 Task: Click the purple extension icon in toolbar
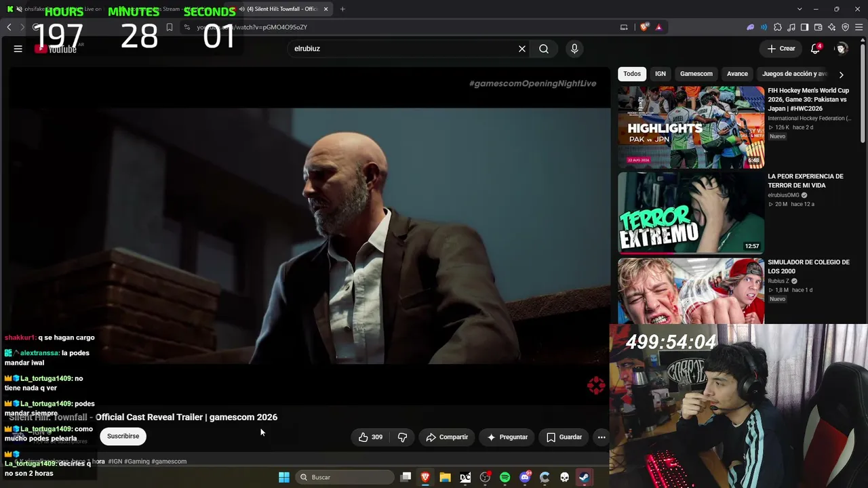click(751, 27)
